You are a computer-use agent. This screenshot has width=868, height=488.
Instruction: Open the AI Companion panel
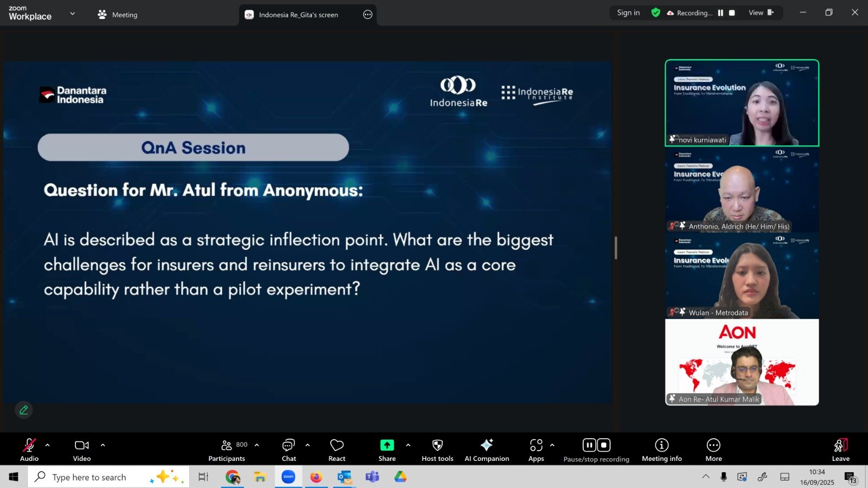tap(487, 450)
